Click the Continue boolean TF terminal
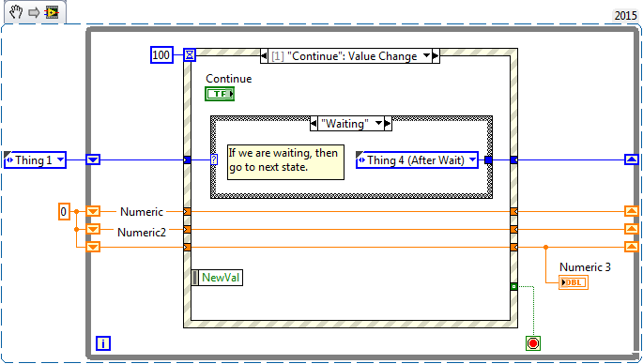Screen dimensions: 643x364 pyautogui.click(x=220, y=94)
